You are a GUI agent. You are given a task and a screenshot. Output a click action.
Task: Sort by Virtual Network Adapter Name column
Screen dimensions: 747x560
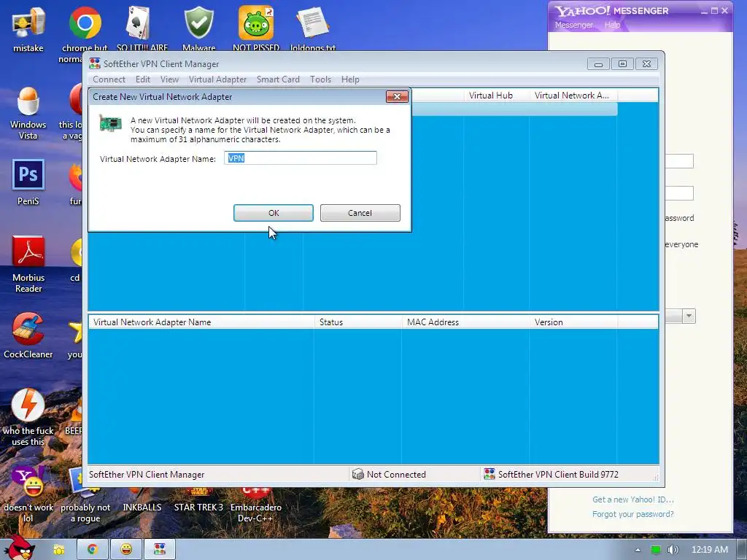pyautogui.click(x=201, y=322)
